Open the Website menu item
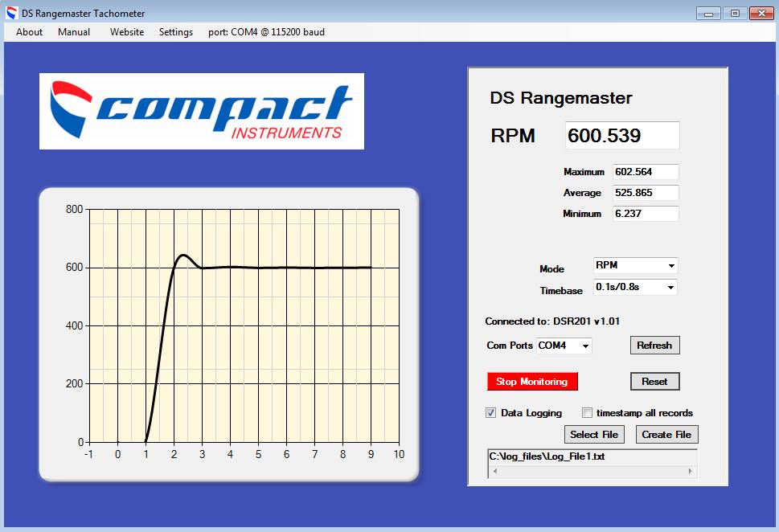The height and width of the screenshot is (532, 779). [x=127, y=32]
